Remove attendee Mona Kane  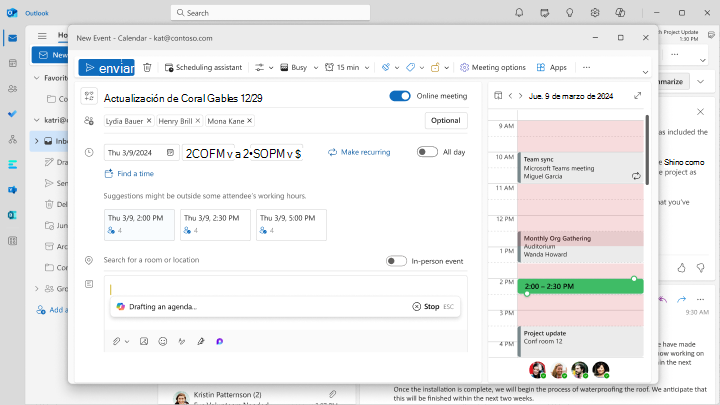[x=249, y=121]
